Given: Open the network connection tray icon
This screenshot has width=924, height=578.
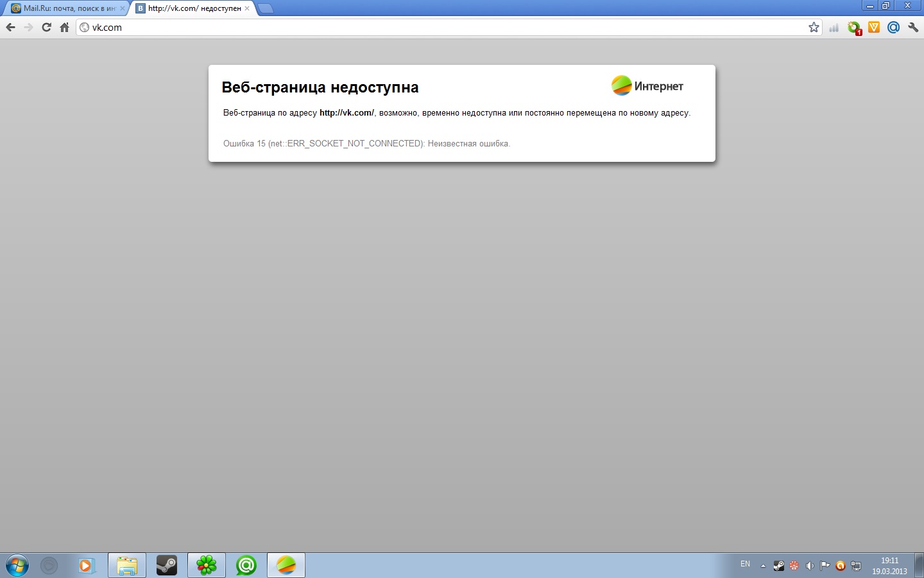Looking at the screenshot, I should 856,566.
